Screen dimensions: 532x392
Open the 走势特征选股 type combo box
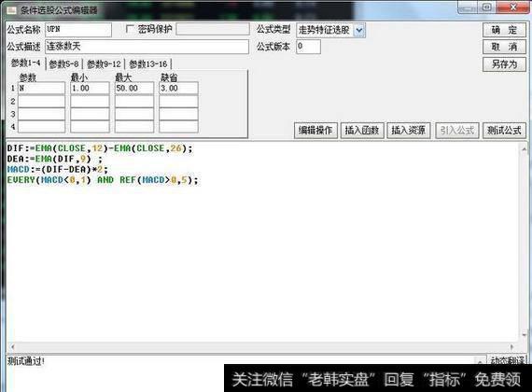pyautogui.click(x=330, y=30)
